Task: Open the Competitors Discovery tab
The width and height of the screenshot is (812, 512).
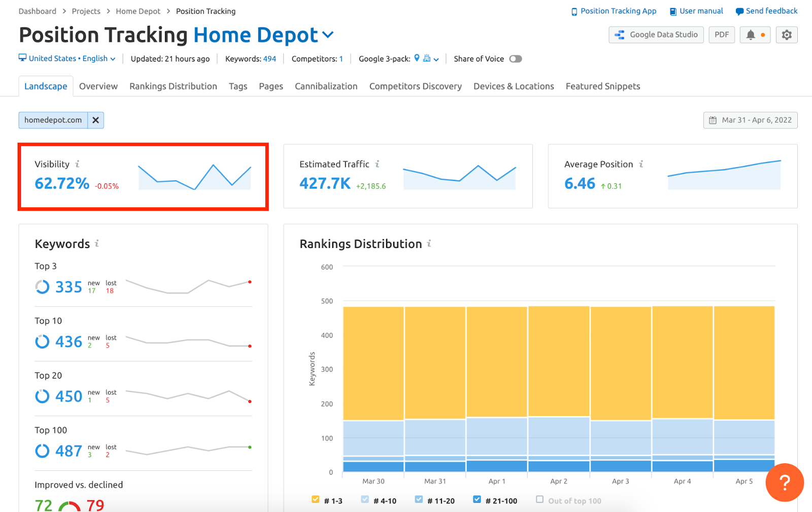Action: pos(416,86)
